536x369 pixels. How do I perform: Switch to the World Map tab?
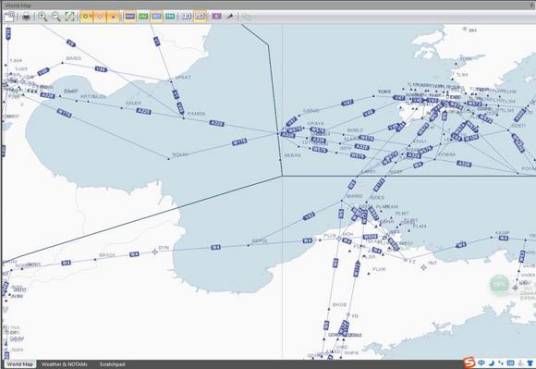pos(19,364)
